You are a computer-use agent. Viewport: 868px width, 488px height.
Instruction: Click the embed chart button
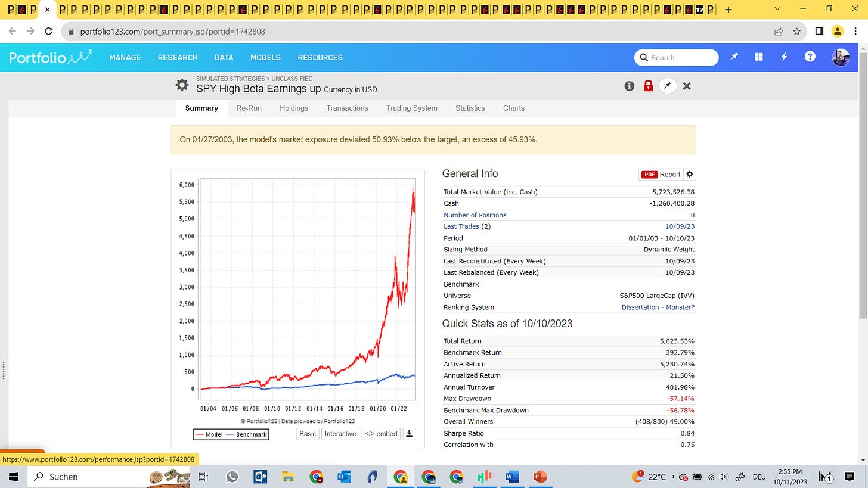(381, 434)
